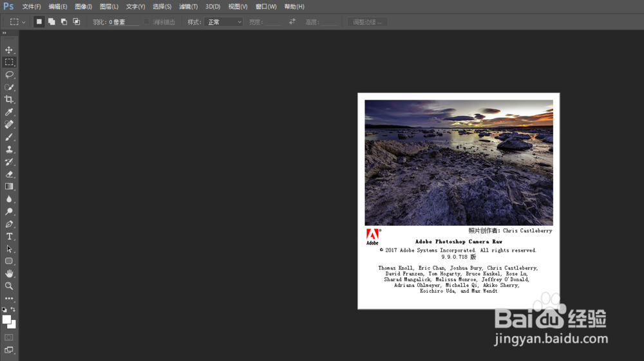Click the 宽度 width input field
Viewport: 644px width, 361px height.
click(x=272, y=22)
